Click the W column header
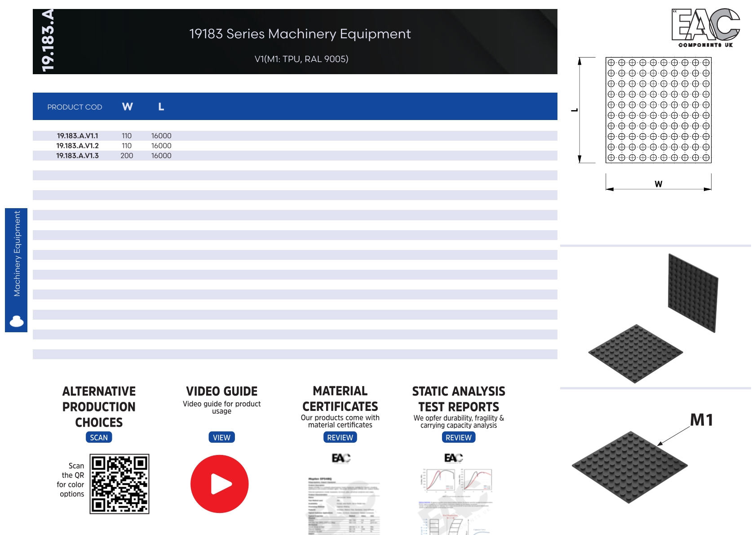Viewport: 756px width, 535px height. (x=128, y=107)
